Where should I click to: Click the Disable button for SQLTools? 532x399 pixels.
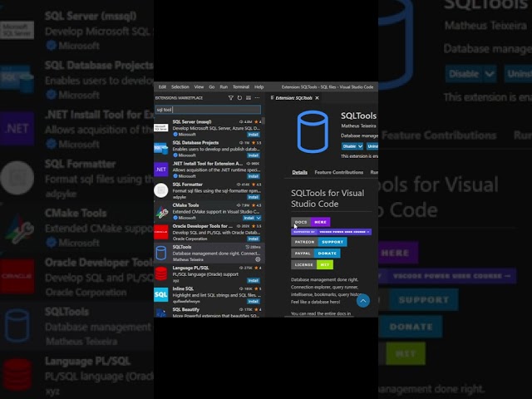(349, 146)
